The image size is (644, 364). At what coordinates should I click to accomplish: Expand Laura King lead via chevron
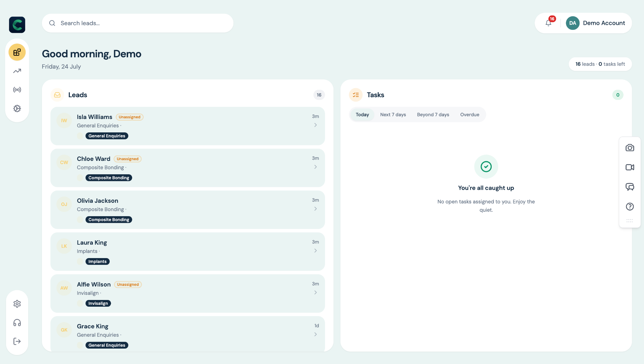(x=316, y=251)
